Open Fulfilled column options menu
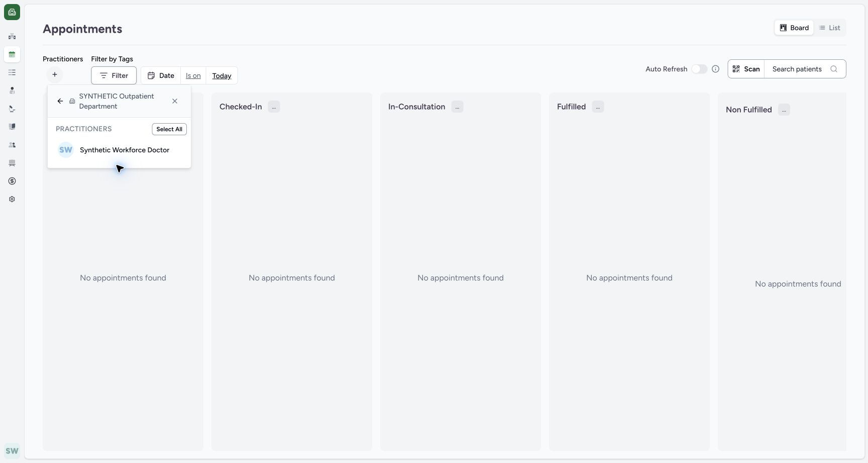The width and height of the screenshot is (868, 463). (598, 107)
